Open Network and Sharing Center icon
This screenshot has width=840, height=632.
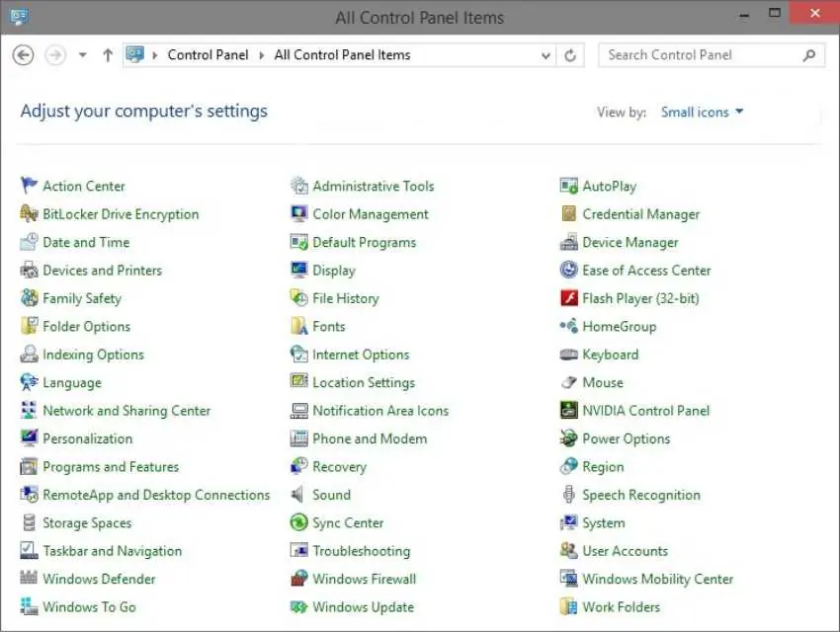pos(29,410)
